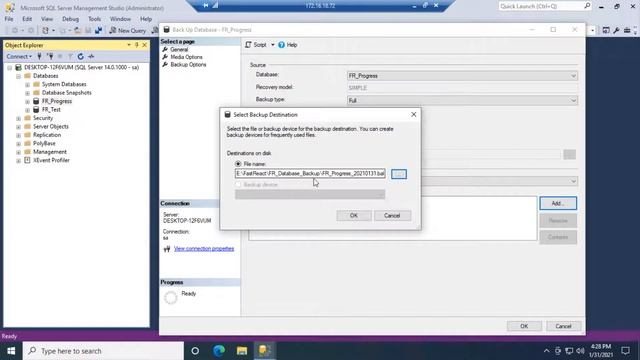Open the Help menu in the menu bar
640x360 pixels.
(146, 19)
